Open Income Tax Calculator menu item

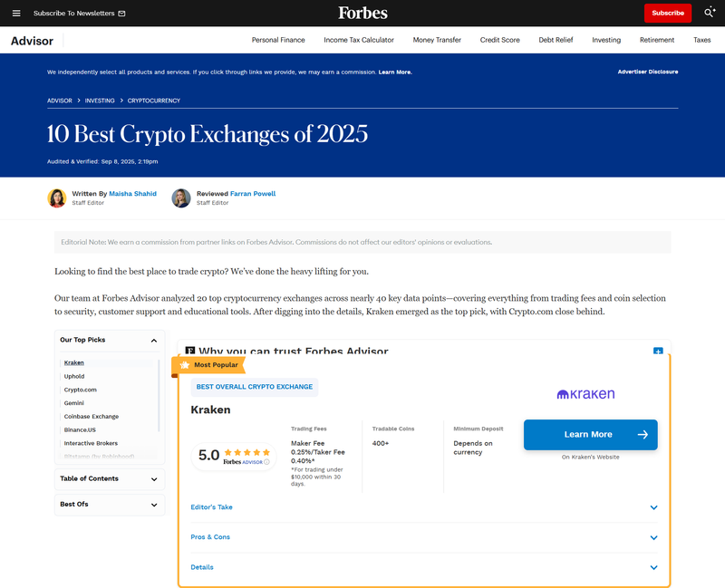359,40
